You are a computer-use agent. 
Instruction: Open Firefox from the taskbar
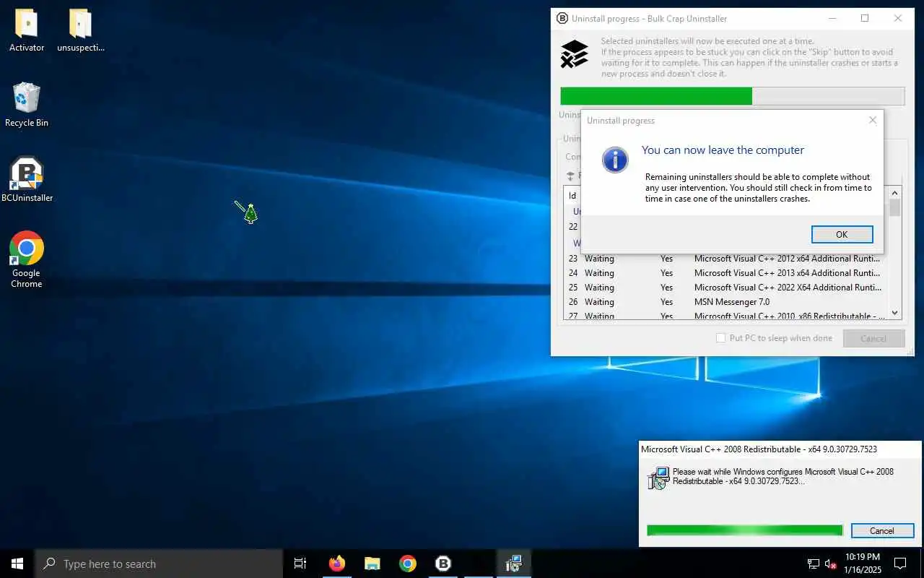(x=337, y=564)
